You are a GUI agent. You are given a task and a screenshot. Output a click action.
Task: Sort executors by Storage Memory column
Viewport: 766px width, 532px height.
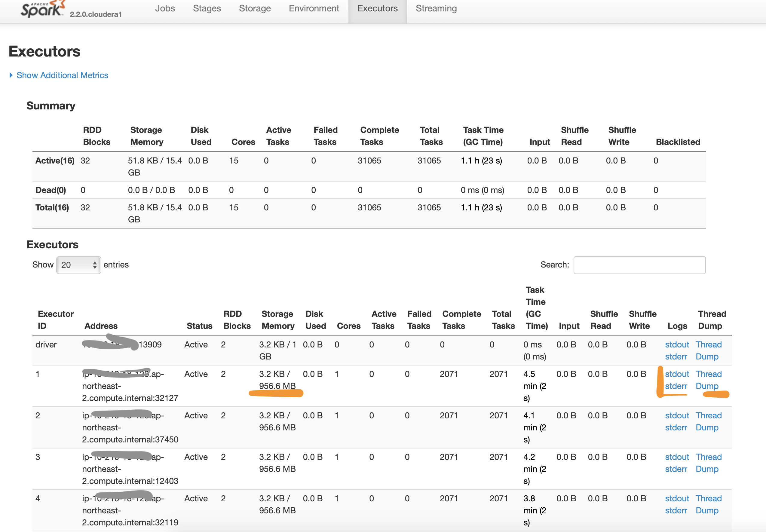[278, 320]
